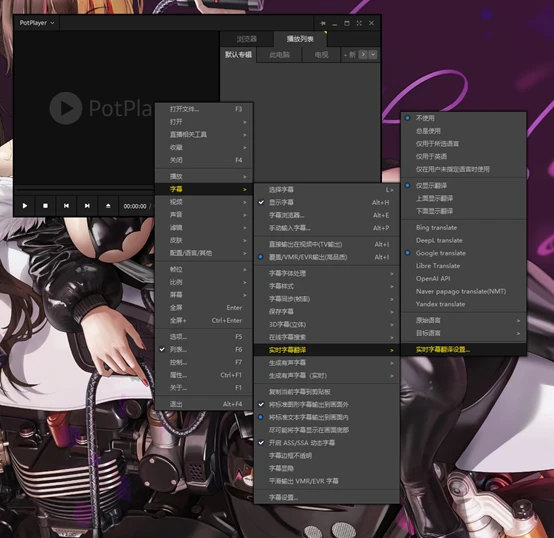Toggle 将标准图形字幕输出到画面外 checkbox
Viewport: 554px width, 538px height.
click(x=327, y=404)
